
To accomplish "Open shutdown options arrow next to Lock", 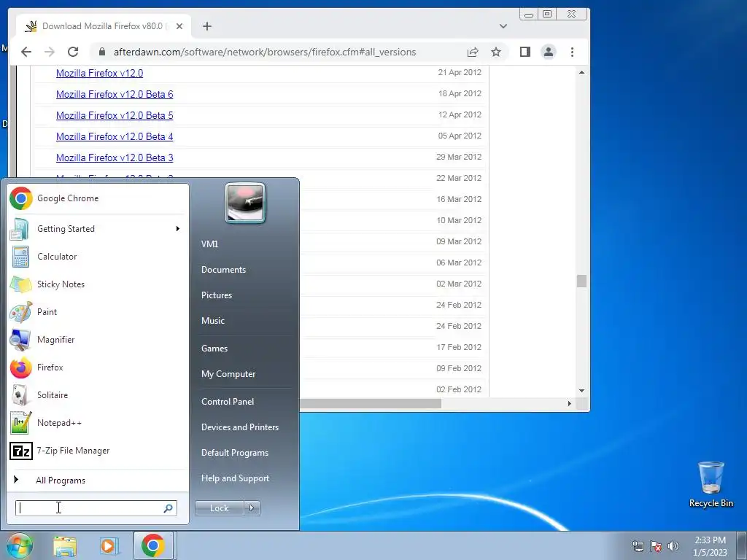I will [252, 508].
